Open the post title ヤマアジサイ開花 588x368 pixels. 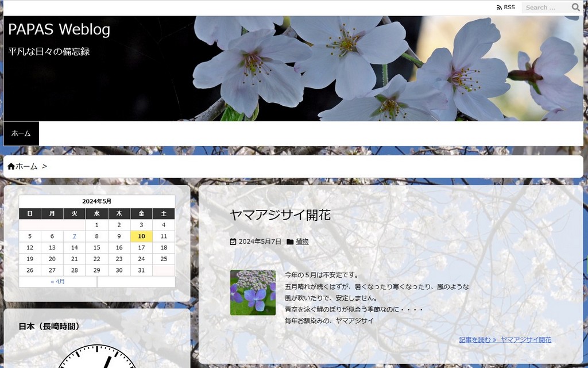280,216
